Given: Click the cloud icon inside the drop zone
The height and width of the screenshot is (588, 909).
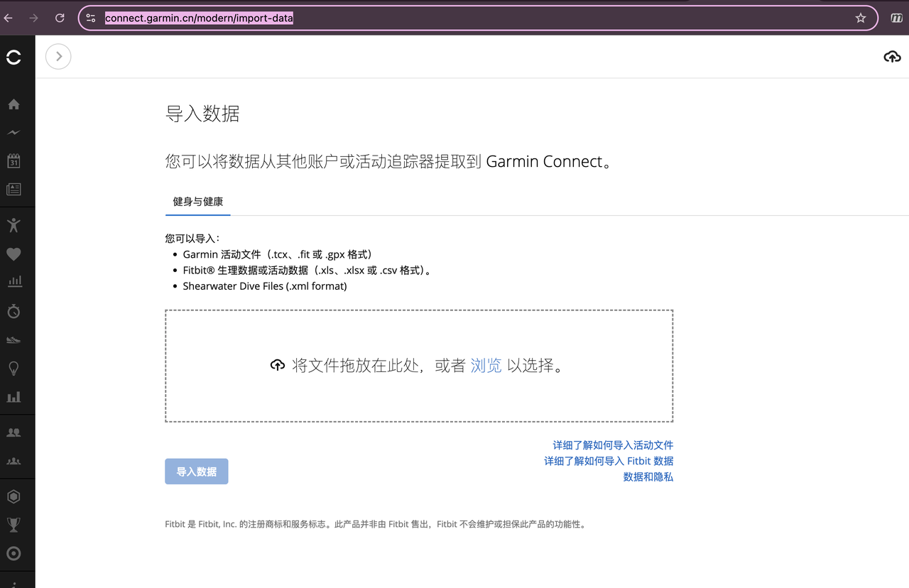Looking at the screenshot, I should click(278, 366).
